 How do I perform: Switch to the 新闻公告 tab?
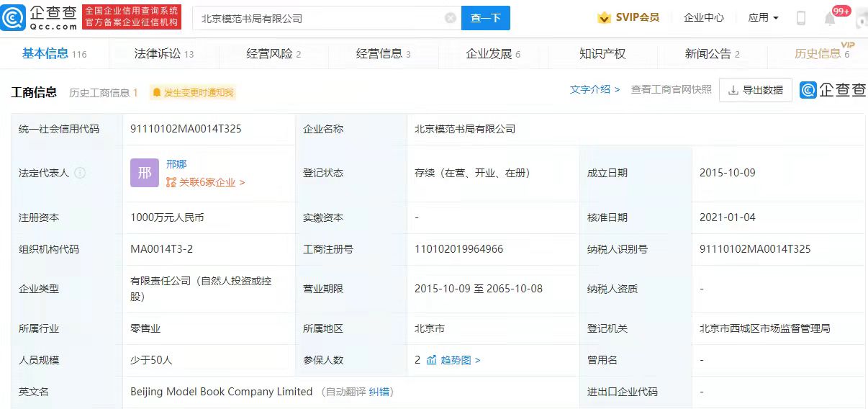click(x=713, y=53)
